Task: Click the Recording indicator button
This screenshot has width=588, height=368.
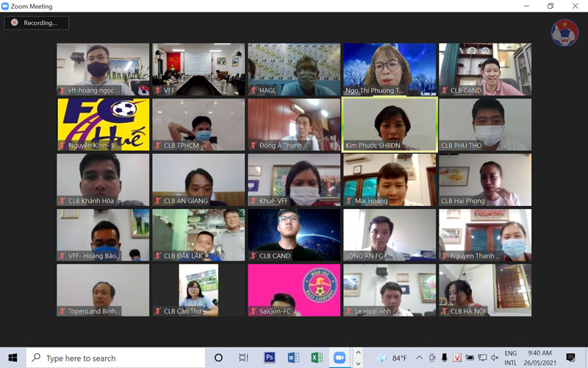Action: 36,23
